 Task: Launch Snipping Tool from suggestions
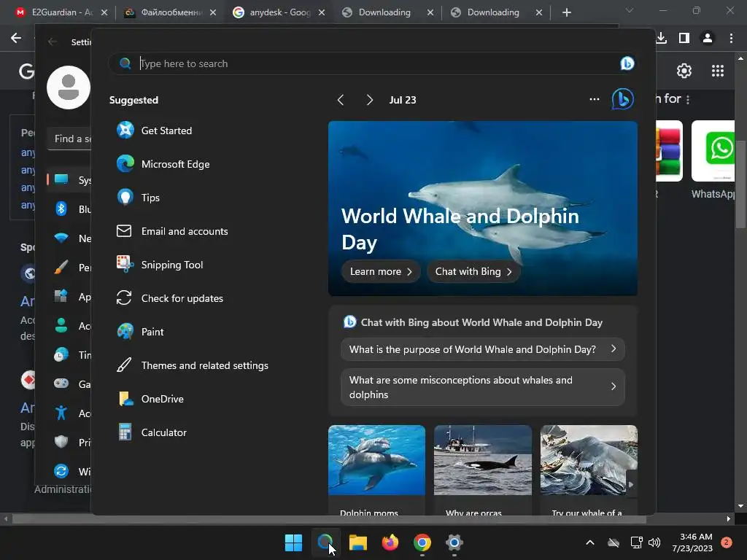click(160, 265)
